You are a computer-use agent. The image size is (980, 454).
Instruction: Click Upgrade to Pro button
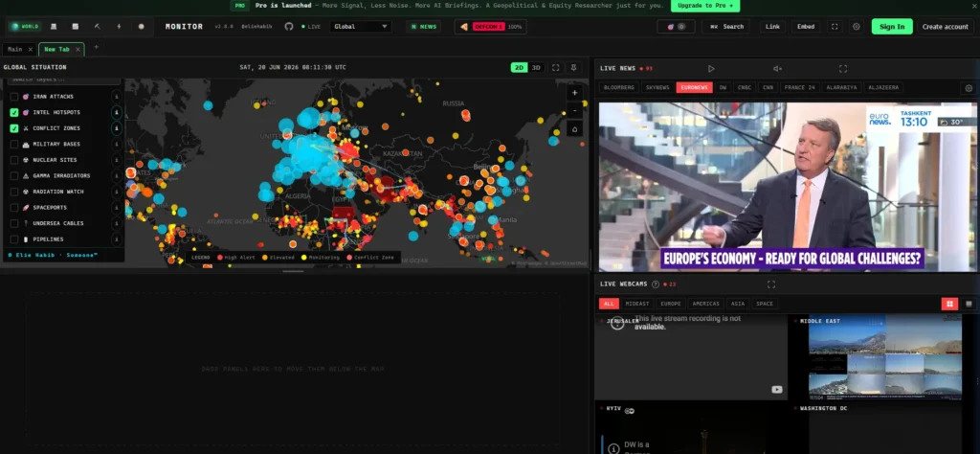(705, 6)
